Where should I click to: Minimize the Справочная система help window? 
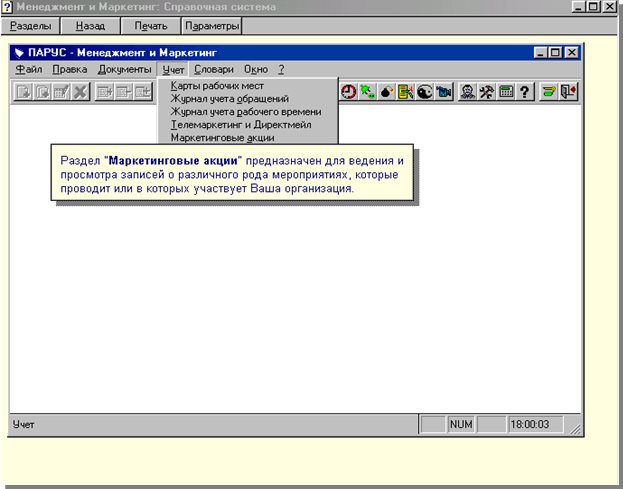(x=579, y=6)
